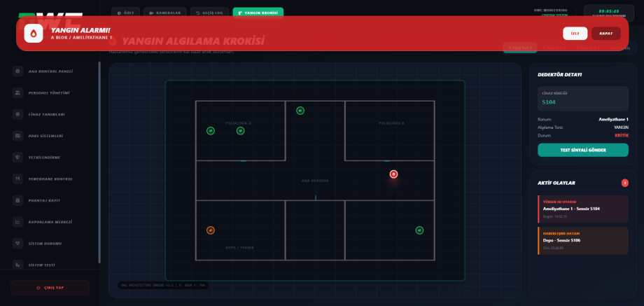The width and height of the screenshot is (644, 306).
Task: Click the DEPO / TEKNİK room label
Action: (x=240, y=248)
